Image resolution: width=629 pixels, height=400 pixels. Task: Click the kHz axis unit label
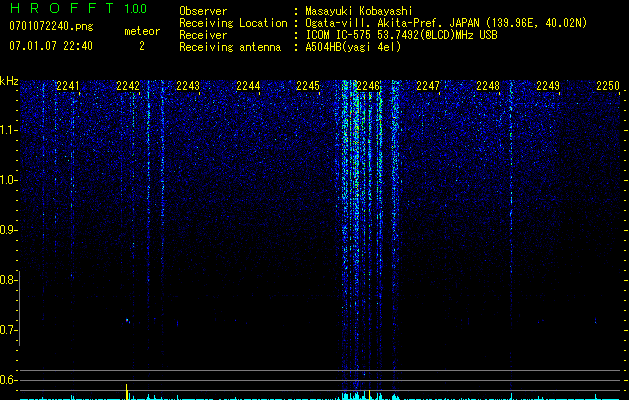click(x=9, y=81)
